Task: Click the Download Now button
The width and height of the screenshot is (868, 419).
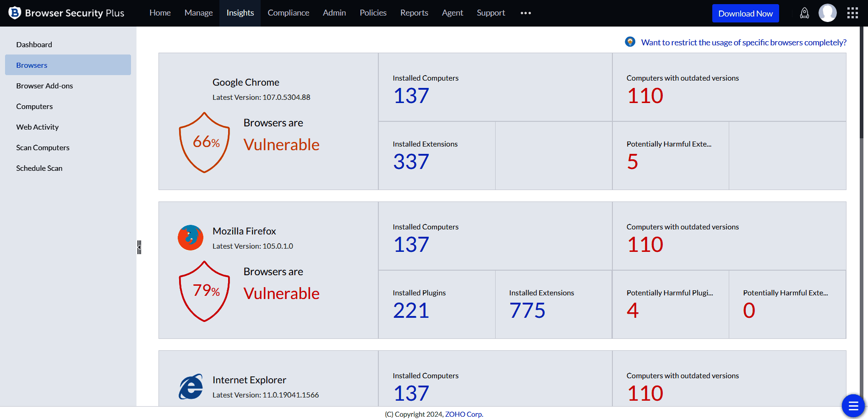Action: tap(745, 13)
